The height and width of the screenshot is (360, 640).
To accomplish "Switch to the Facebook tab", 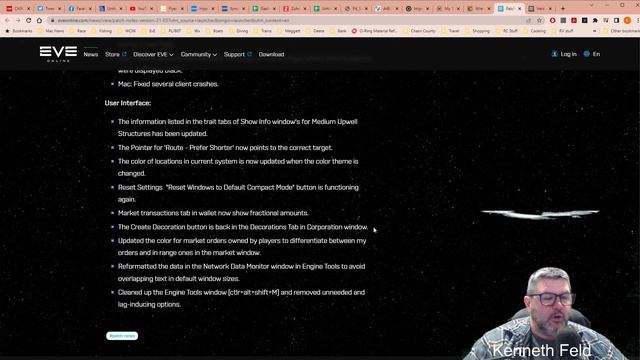I will [79, 8].
